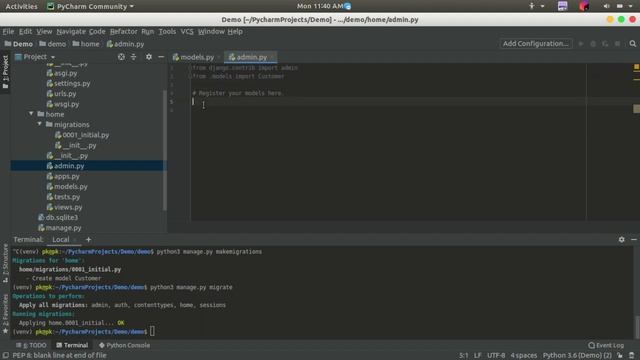
Task: Click home breadcrumb in navigation bar
Action: point(86,44)
